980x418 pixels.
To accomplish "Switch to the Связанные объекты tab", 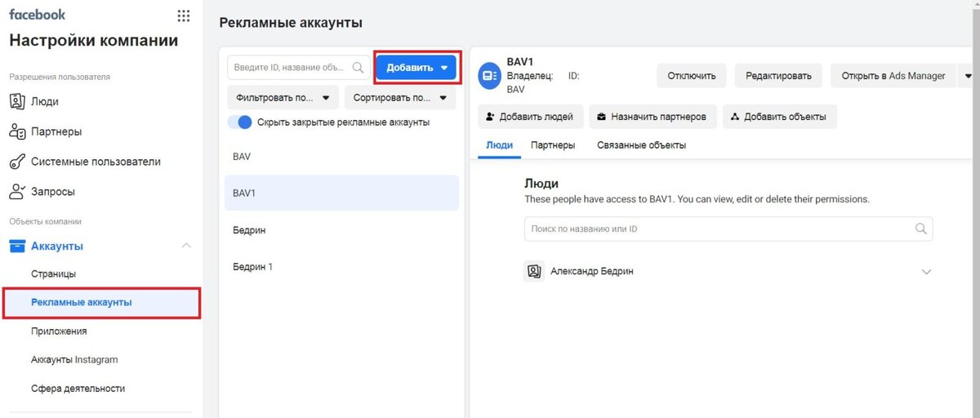I will 641,145.
